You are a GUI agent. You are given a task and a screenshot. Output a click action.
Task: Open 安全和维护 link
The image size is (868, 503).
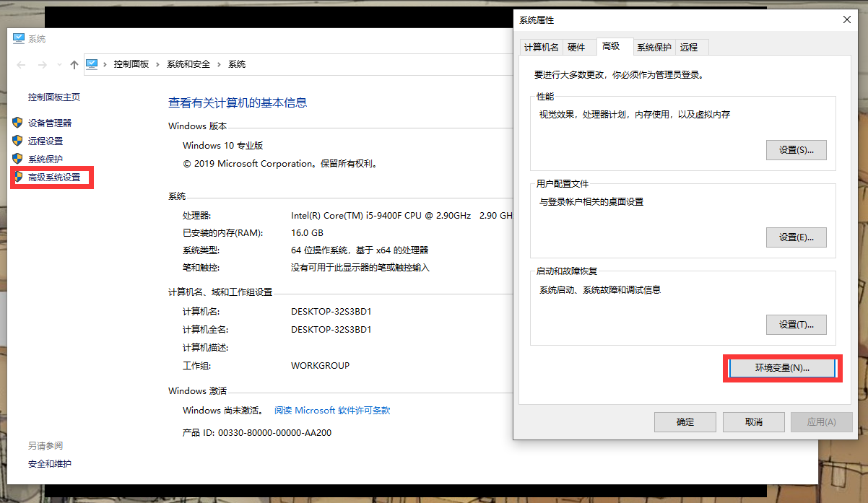[x=50, y=463]
